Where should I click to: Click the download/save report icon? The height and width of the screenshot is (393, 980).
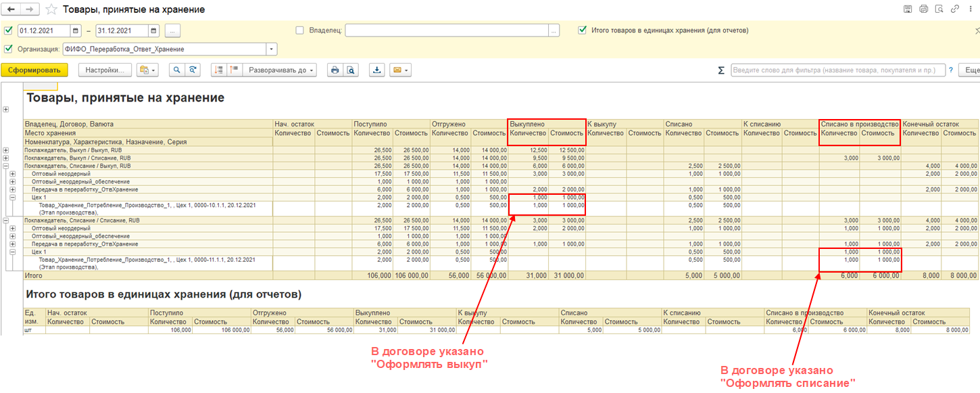point(377,70)
